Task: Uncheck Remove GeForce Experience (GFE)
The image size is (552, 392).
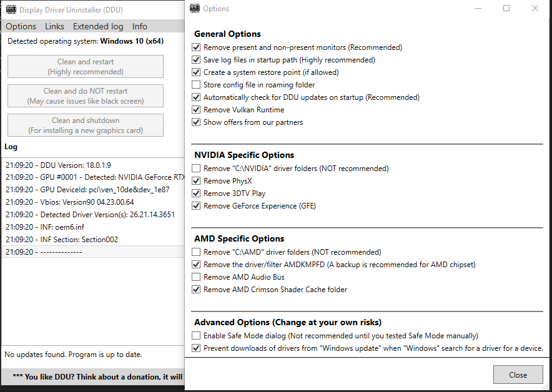Action: pyautogui.click(x=196, y=206)
